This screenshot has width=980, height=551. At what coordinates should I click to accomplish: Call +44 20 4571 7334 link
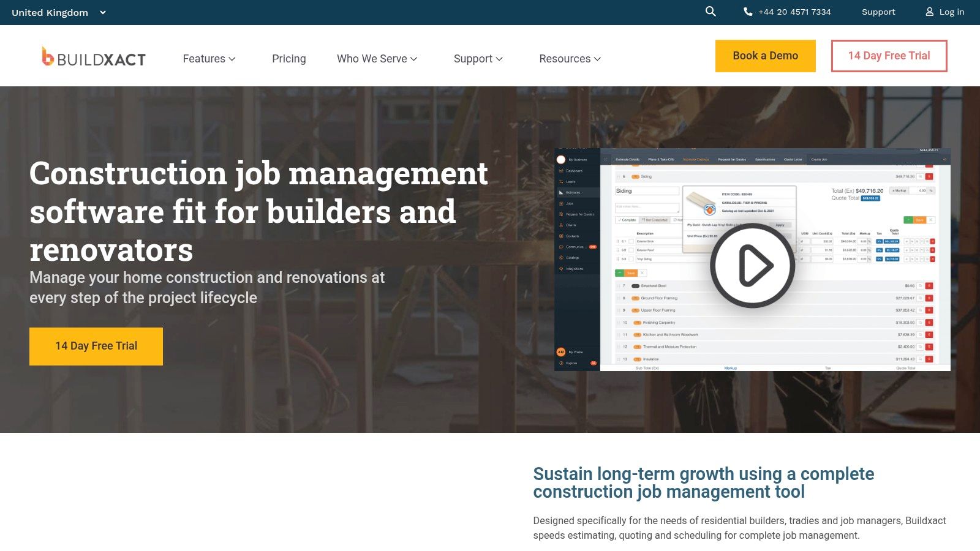[x=794, y=12]
